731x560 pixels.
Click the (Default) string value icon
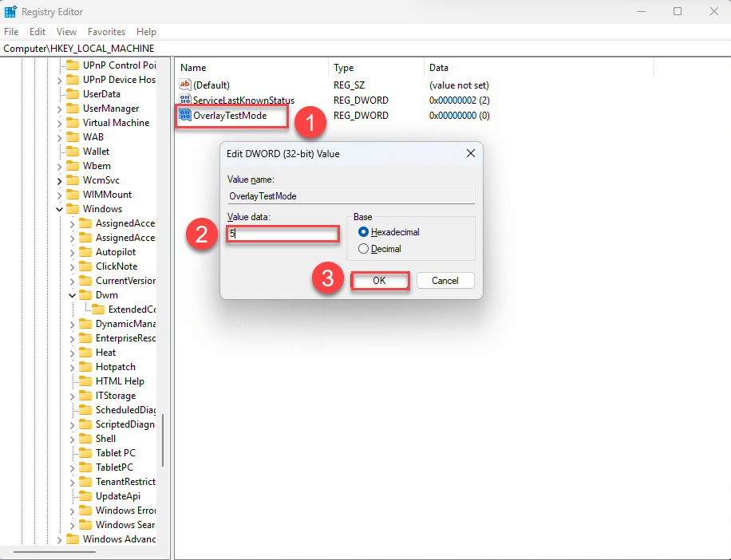(x=185, y=85)
